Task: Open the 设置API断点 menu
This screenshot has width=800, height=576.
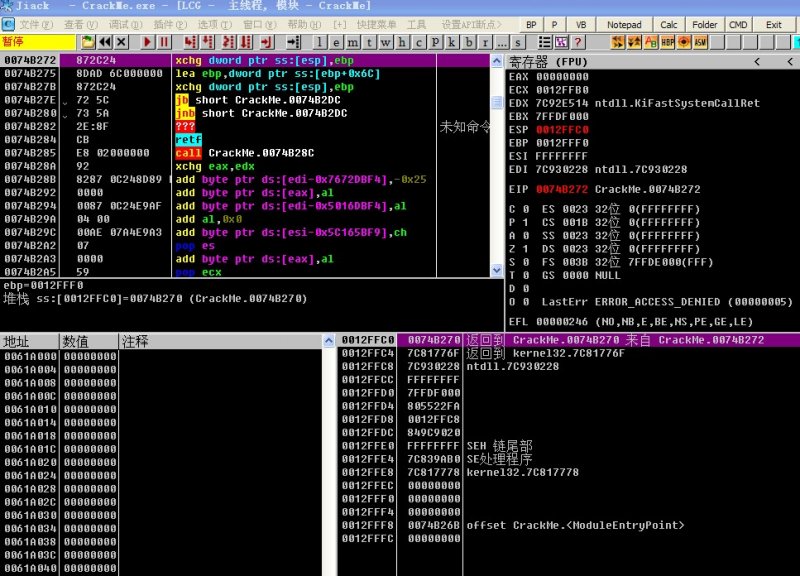Action: (x=471, y=24)
